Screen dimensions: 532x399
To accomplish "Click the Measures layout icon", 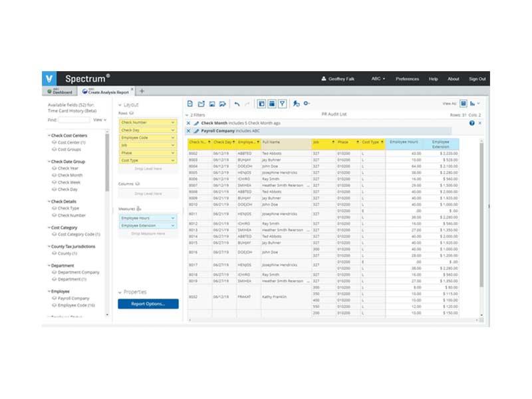I will click(139, 209).
